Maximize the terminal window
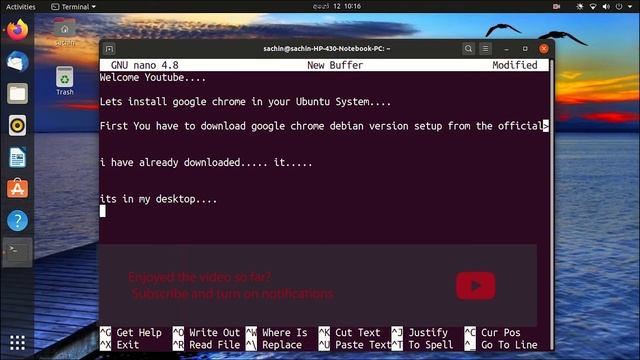This screenshot has height=360, width=640. [525, 49]
